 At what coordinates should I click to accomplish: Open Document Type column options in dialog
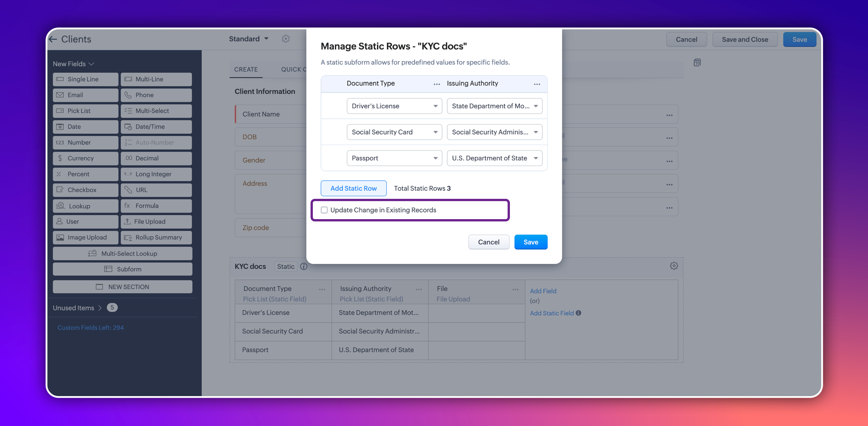tap(436, 84)
